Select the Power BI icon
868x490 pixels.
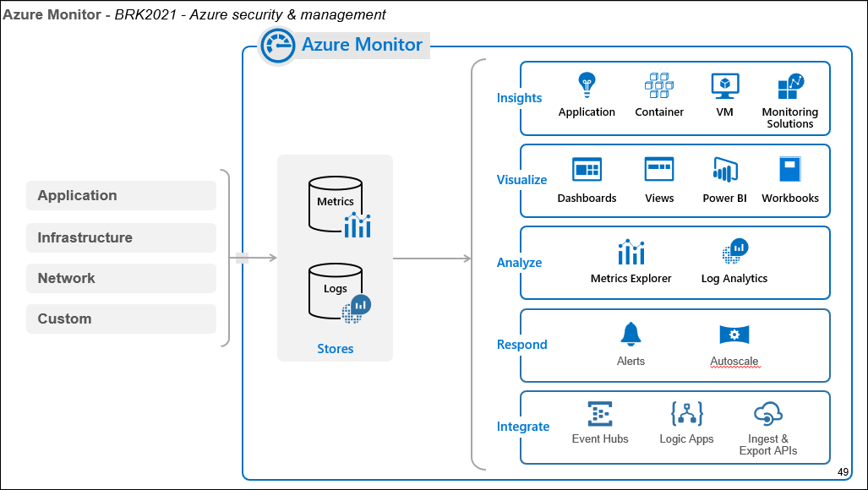tap(725, 169)
